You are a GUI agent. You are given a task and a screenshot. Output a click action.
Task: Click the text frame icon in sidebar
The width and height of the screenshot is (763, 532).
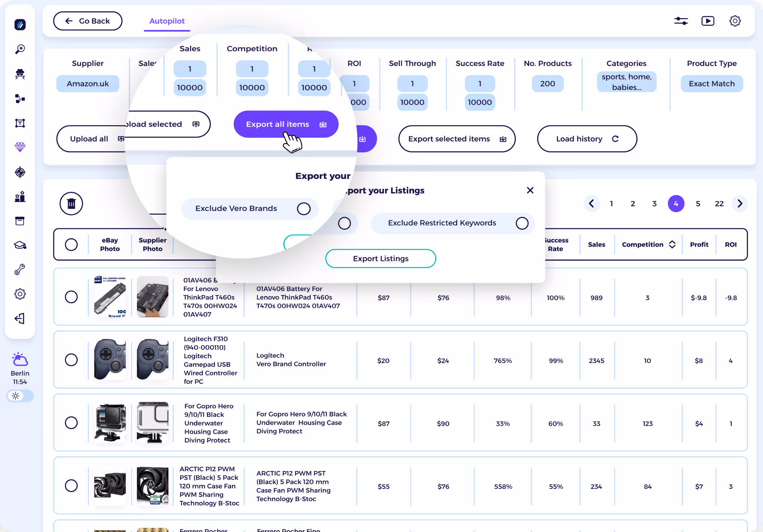(20, 123)
